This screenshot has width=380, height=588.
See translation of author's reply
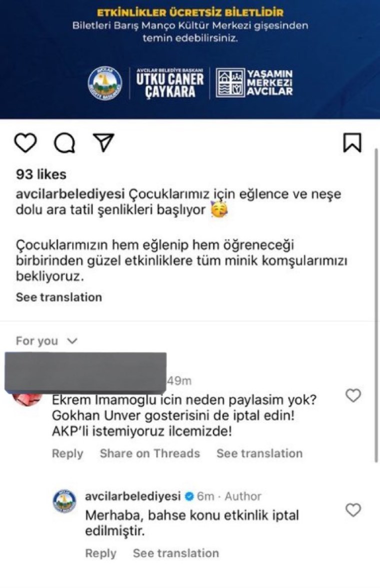pyautogui.click(x=176, y=553)
